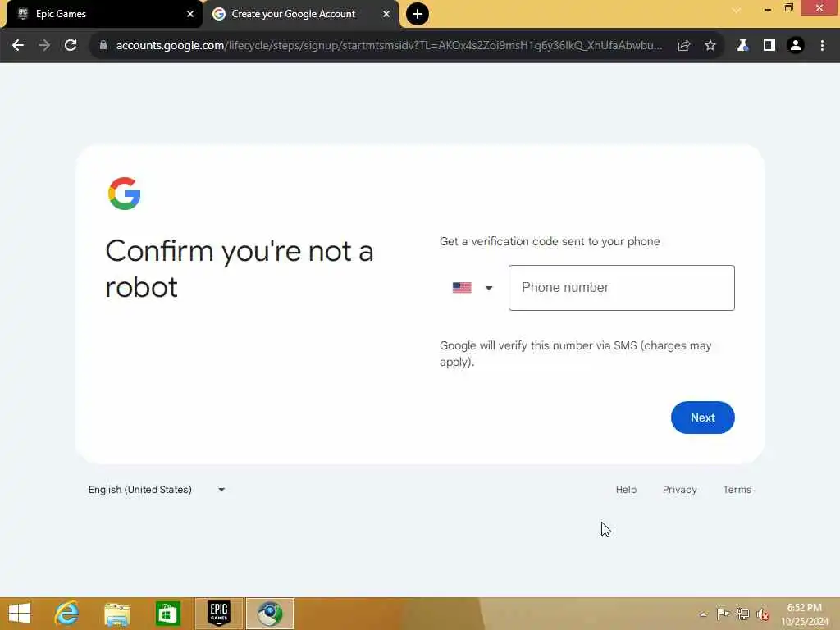Bookmark this page with the star icon
The width and height of the screenshot is (840, 630).
[x=710, y=46]
